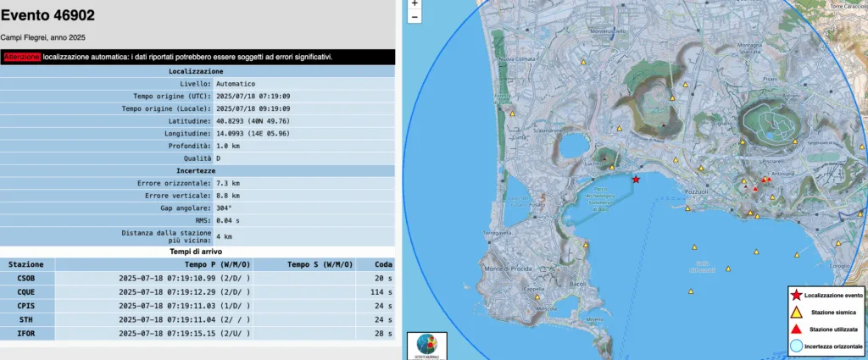Click the red star in the legend
This screenshot has height=360, width=868.
796,295
